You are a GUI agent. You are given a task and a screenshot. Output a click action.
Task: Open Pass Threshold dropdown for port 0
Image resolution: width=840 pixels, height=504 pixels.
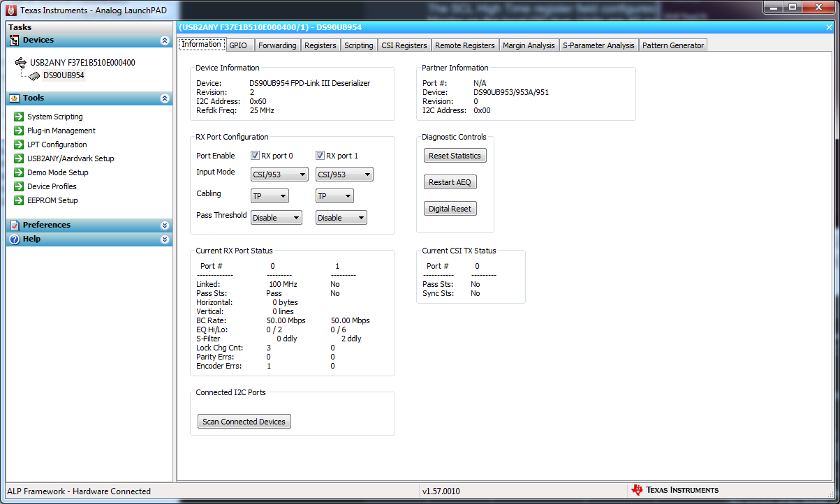tap(277, 218)
